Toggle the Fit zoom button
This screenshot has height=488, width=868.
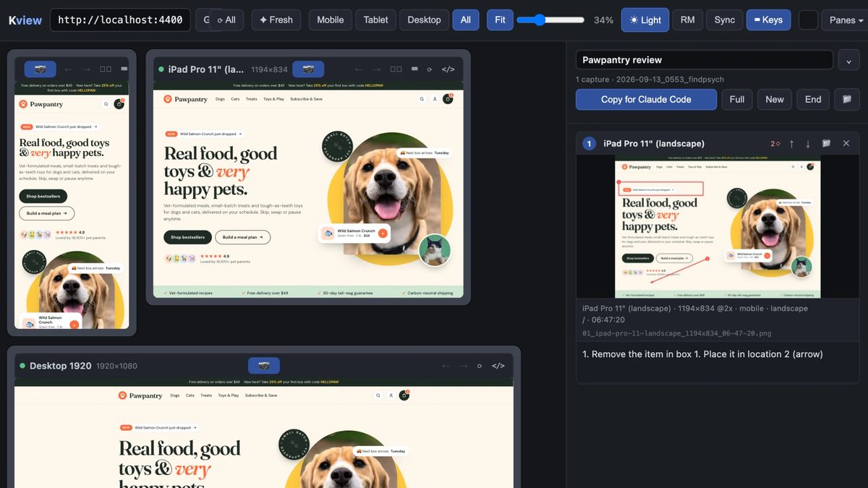(x=500, y=20)
